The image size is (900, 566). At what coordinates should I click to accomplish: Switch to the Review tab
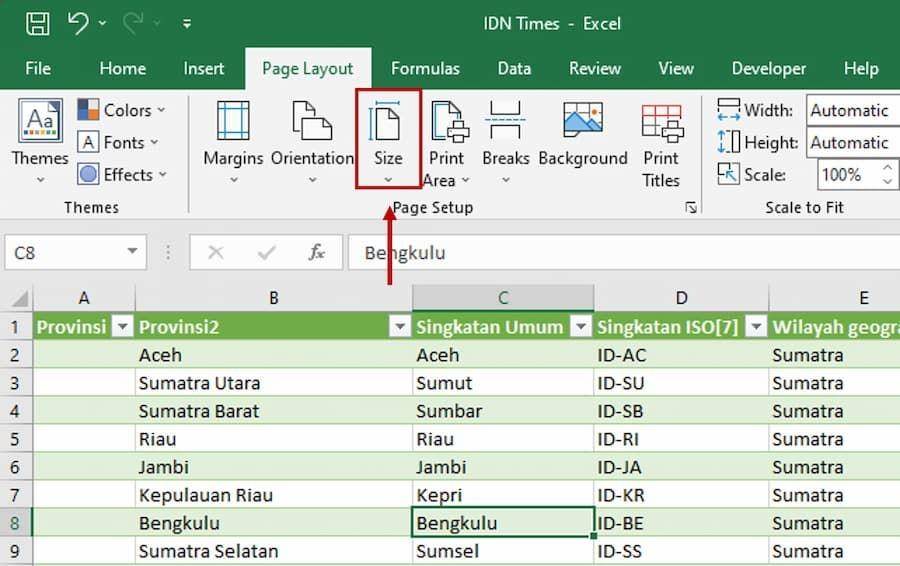pyautogui.click(x=595, y=69)
